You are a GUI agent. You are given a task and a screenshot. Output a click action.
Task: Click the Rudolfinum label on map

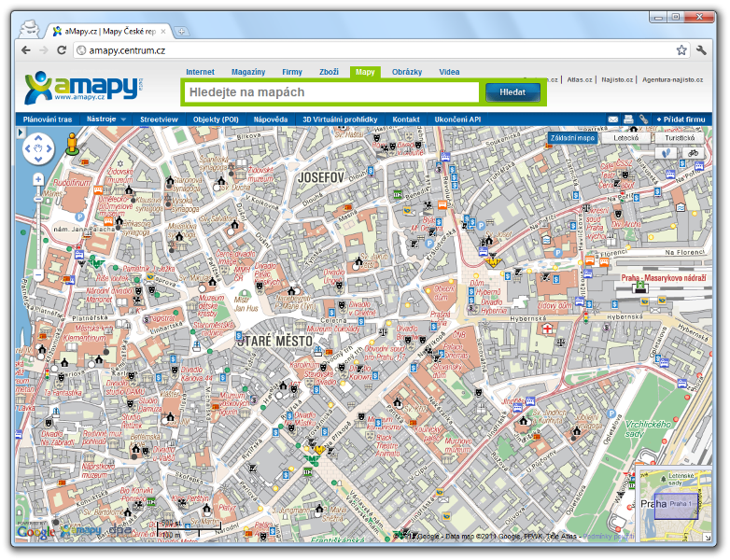click(72, 183)
